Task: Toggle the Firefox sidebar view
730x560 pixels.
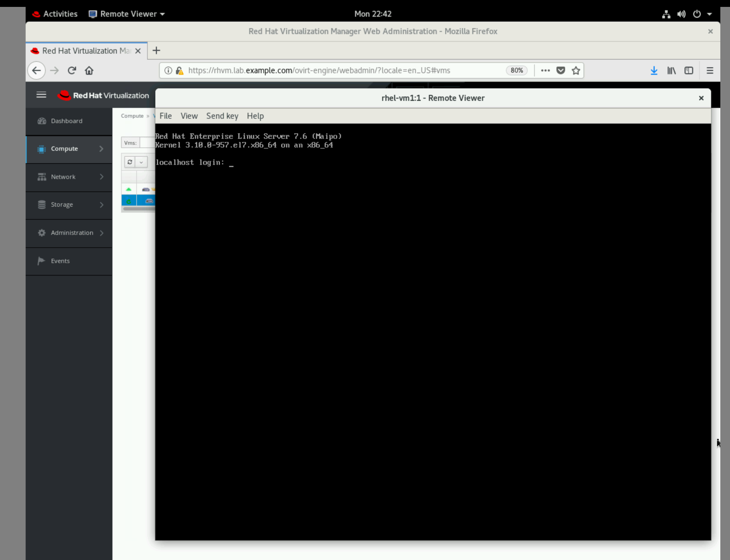Action: coord(689,70)
